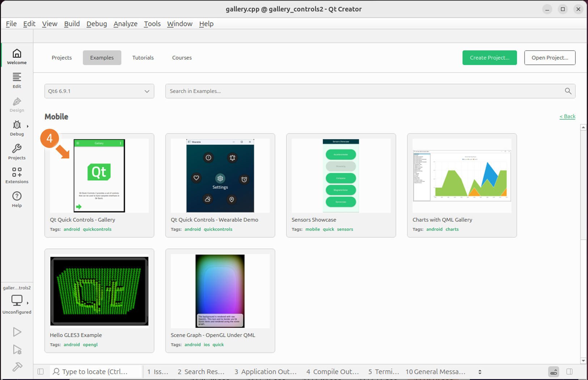Open the Projects mode
This screenshot has width=588, height=380.
coord(17,152)
